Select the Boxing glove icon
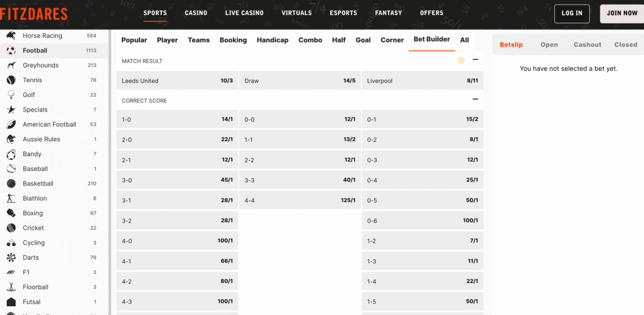 (x=11, y=213)
